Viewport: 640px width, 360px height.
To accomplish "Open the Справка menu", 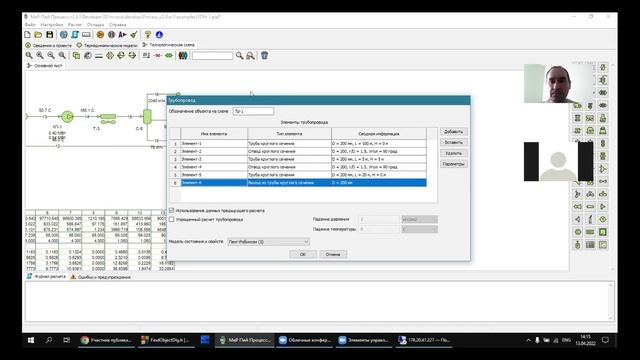I will tap(118, 24).
